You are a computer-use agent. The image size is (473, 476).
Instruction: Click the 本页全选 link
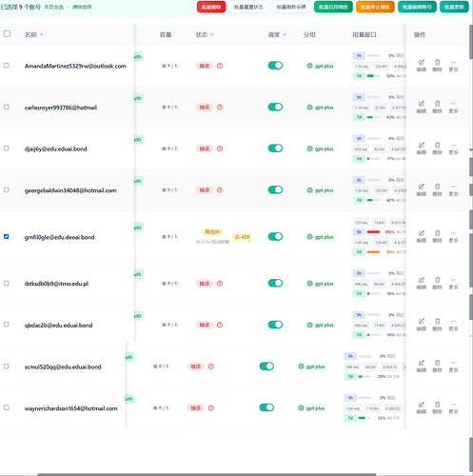[x=53, y=7]
